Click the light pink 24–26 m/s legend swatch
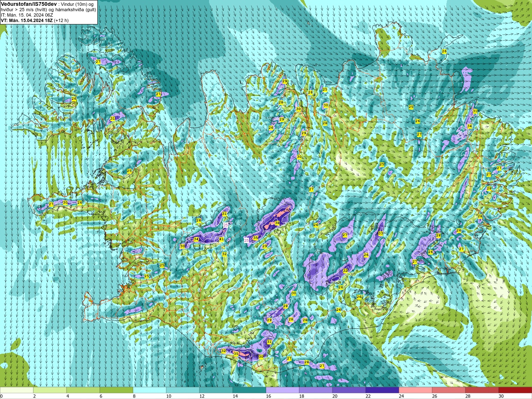The image size is (532, 399). pyautogui.click(x=416, y=390)
